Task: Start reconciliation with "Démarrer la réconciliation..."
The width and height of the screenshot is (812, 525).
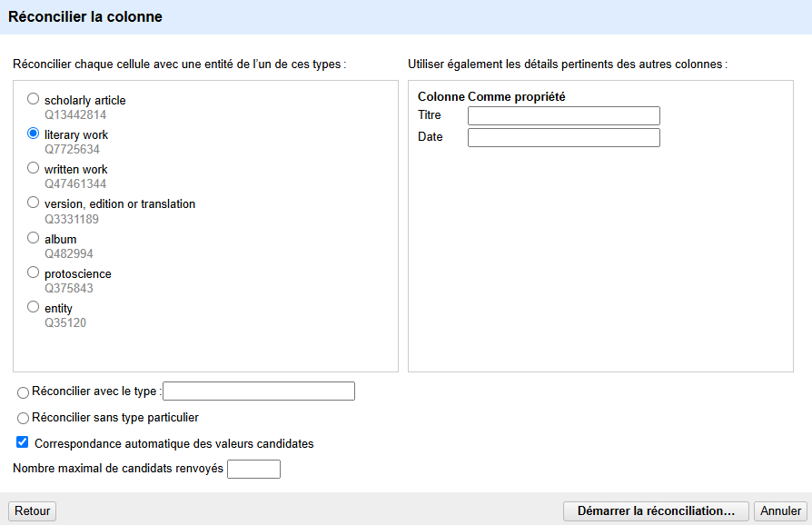Action: click(656, 510)
